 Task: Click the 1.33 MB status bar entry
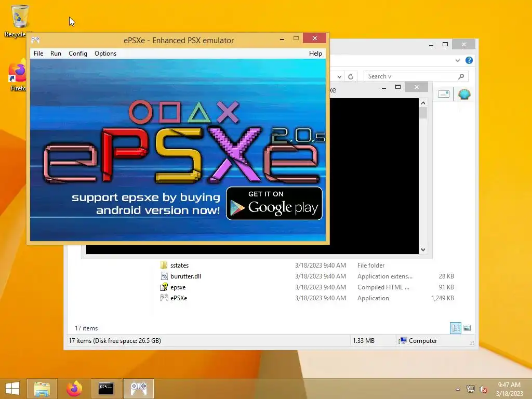click(x=363, y=341)
